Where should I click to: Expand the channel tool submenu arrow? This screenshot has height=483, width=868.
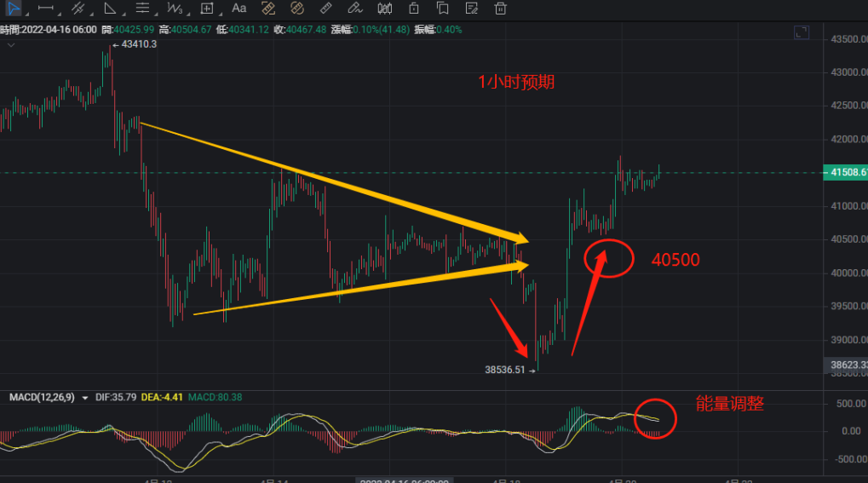91,14
